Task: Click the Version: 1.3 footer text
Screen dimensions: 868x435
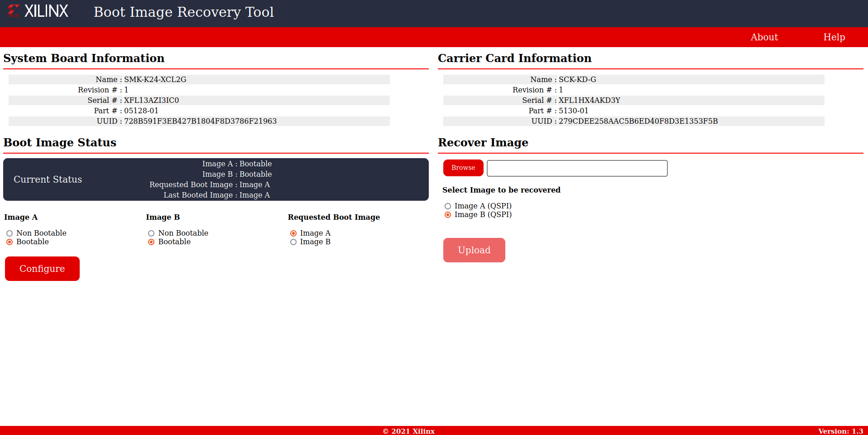Action: (840, 431)
